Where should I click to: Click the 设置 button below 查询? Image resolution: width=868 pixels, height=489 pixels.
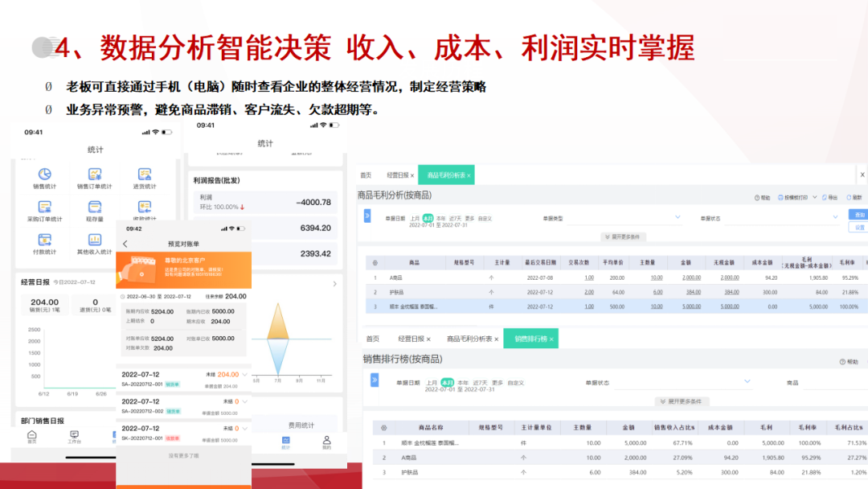[x=859, y=228]
